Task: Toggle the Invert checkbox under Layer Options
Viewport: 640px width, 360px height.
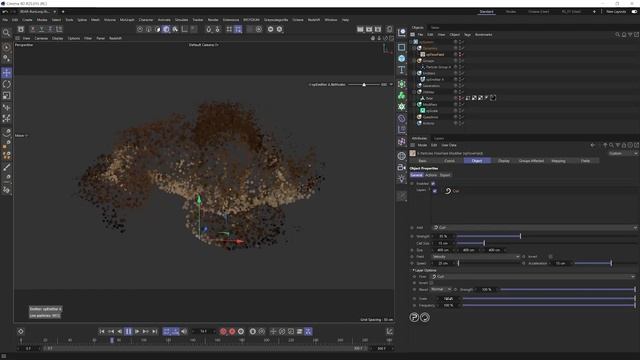Action: click(432, 283)
